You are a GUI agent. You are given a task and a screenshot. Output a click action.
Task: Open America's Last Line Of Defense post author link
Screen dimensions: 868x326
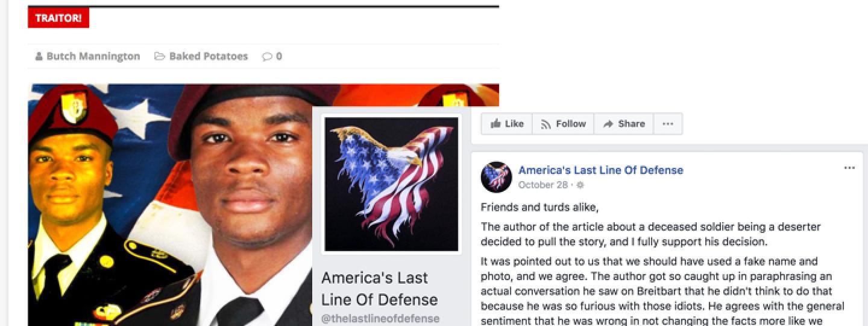(600, 170)
